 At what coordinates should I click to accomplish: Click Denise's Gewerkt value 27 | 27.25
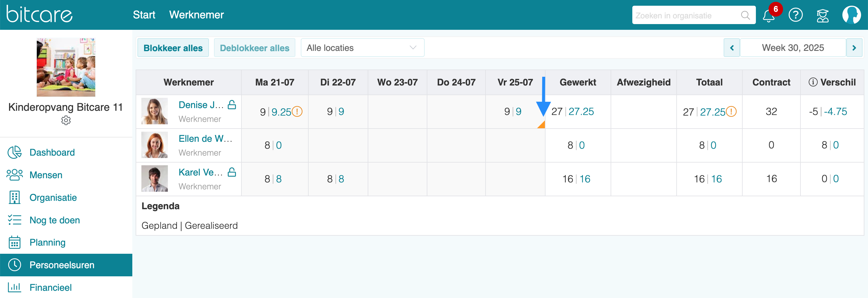coord(573,112)
